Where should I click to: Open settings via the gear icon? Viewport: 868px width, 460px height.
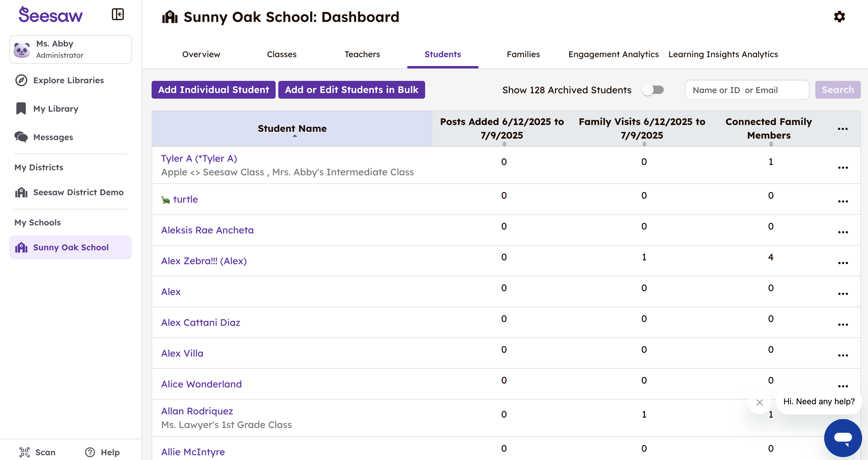pos(839,17)
